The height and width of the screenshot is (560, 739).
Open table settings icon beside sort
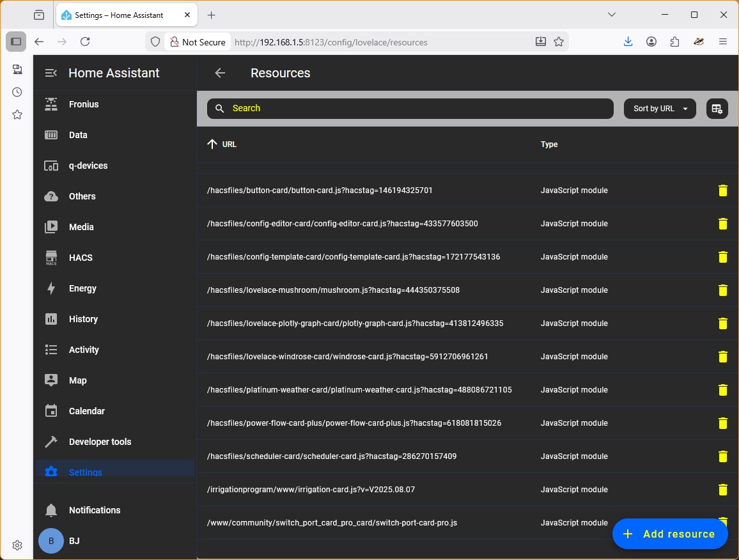[x=717, y=109]
